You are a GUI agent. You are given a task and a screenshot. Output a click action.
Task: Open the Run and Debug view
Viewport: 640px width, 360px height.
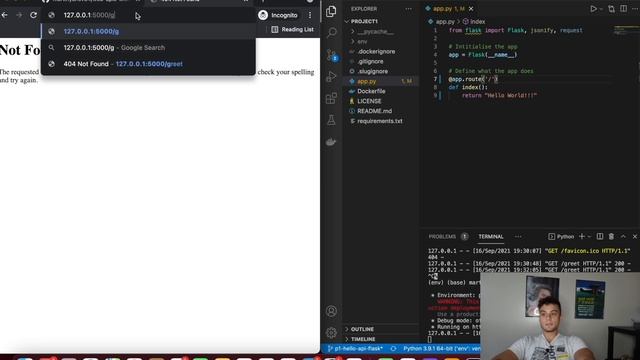click(331, 76)
